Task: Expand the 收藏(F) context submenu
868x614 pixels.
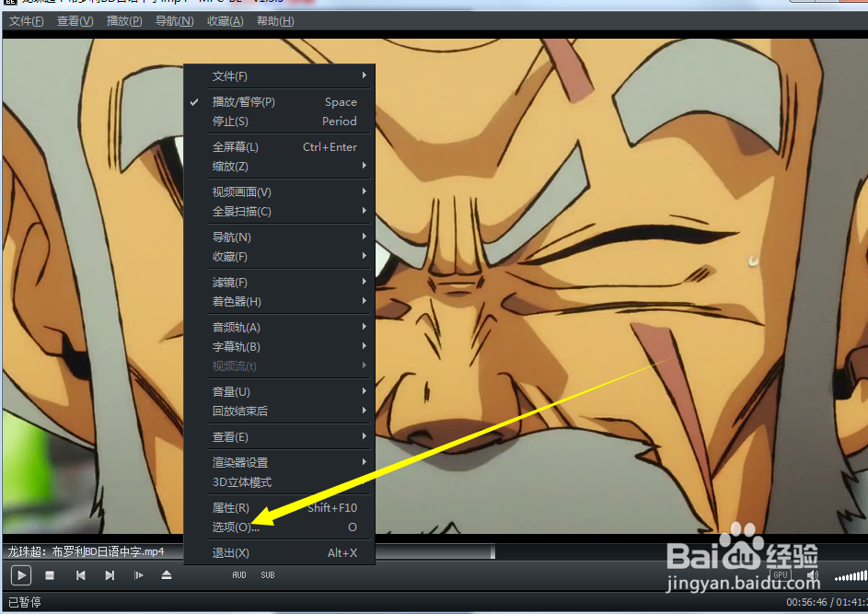Action: (280, 257)
